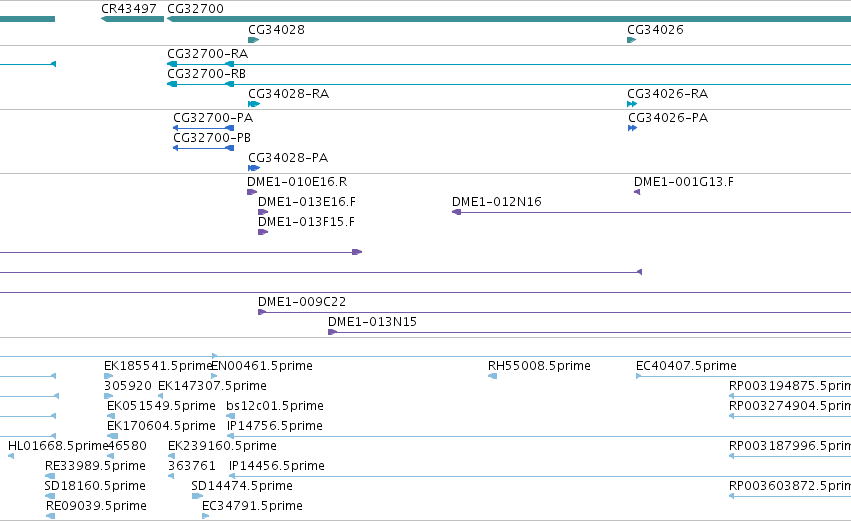The width and height of the screenshot is (851, 521).
Task: Select the SD14474.5prime EST glyph
Action: click(197, 496)
